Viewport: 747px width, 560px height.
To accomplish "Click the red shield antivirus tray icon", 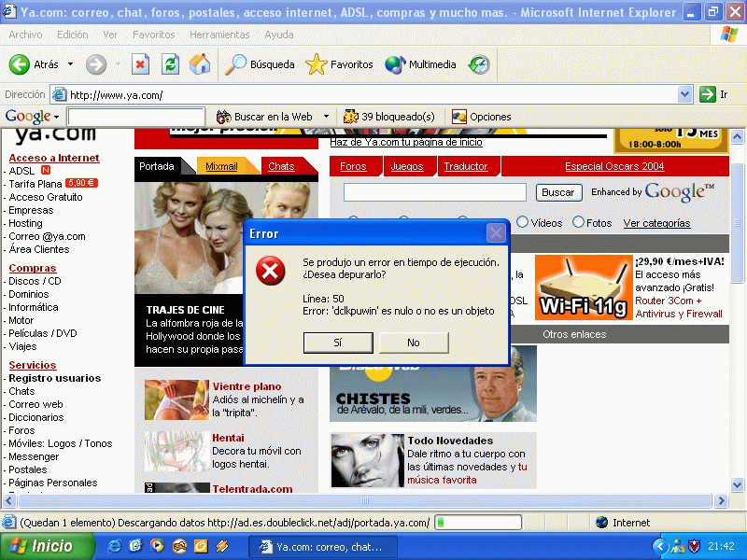I will pyautogui.click(x=694, y=546).
